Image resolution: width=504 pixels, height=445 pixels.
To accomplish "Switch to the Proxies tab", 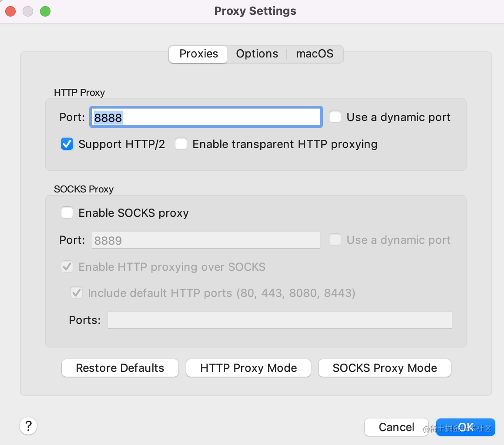I will click(198, 54).
